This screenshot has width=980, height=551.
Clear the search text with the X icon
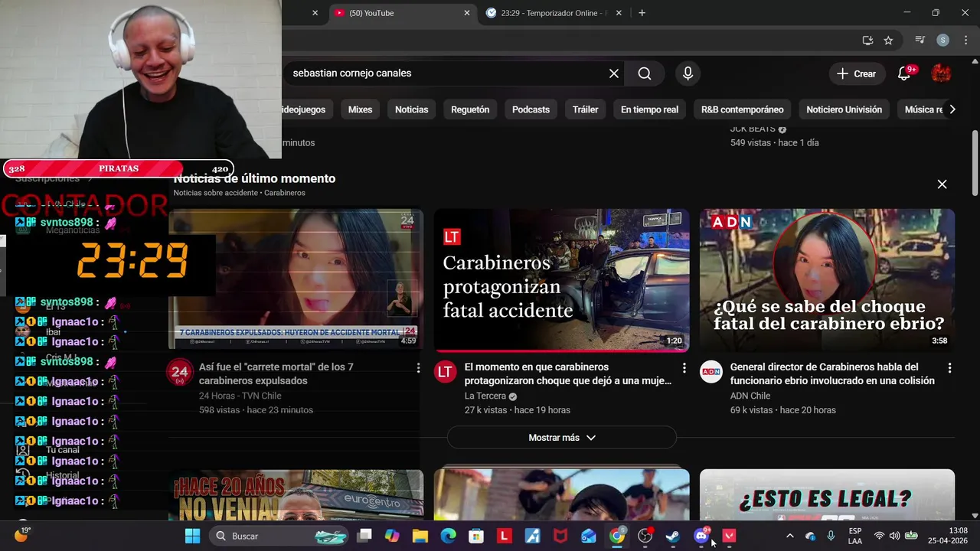[614, 73]
